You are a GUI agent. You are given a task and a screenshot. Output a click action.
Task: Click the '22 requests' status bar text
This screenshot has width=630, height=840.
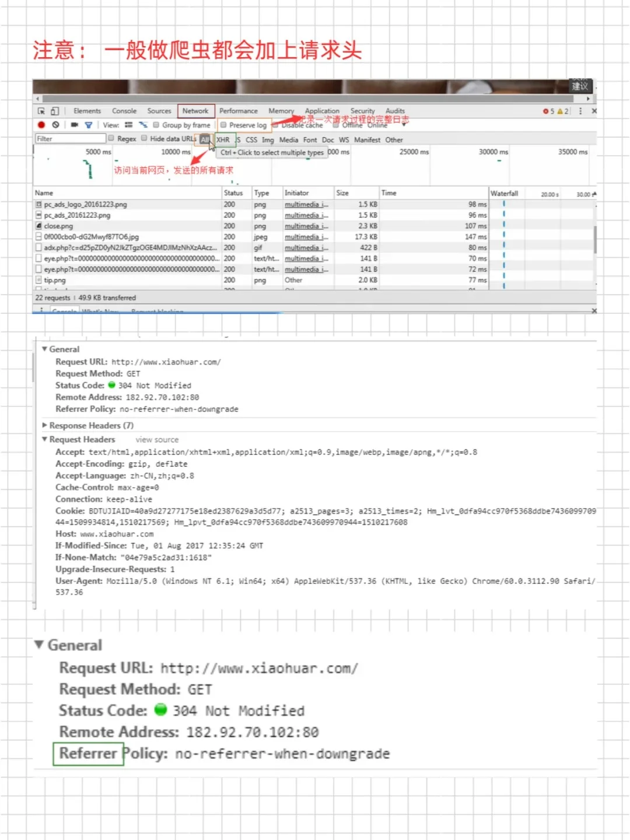(x=52, y=297)
